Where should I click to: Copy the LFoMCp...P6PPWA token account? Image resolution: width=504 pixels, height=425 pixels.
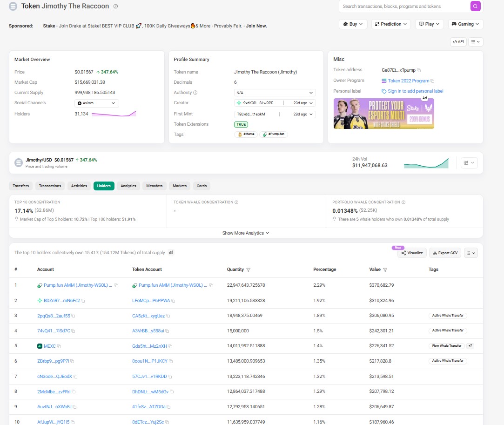[x=173, y=301]
